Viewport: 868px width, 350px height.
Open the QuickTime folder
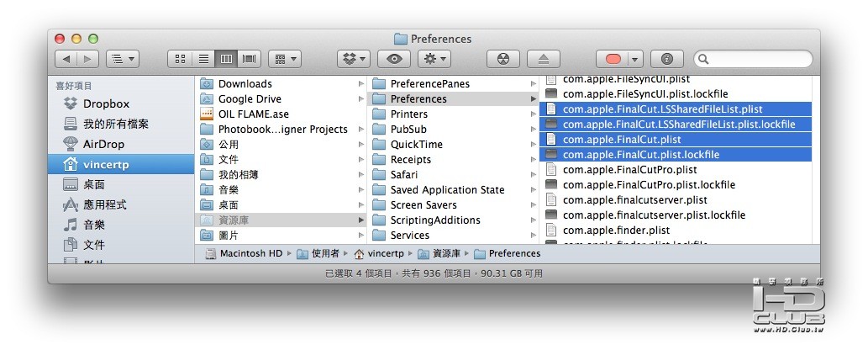click(454, 144)
